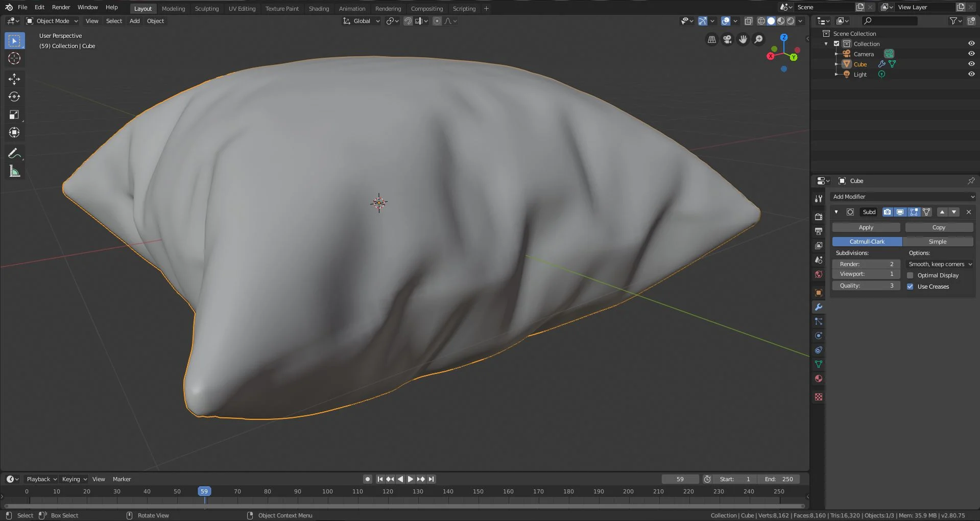Switch to the Sculpting workspace tab
This screenshot has height=521, width=980.
point(207,9)
